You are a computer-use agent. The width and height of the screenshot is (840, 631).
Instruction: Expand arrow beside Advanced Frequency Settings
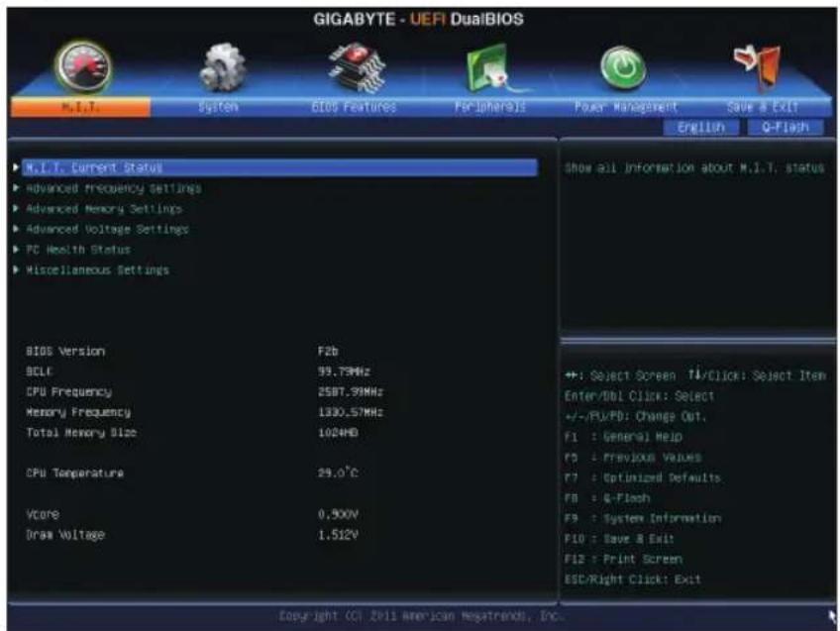click(16, 188)
